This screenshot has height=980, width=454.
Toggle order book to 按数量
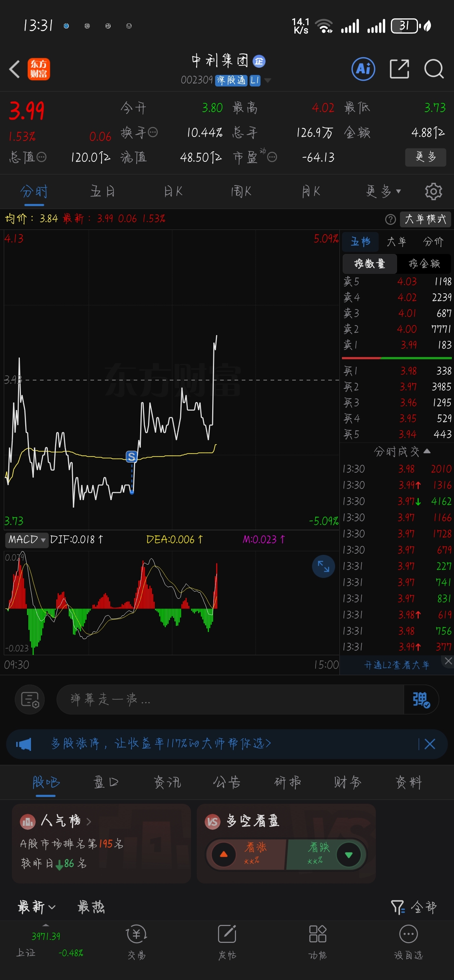pos(370,264)
